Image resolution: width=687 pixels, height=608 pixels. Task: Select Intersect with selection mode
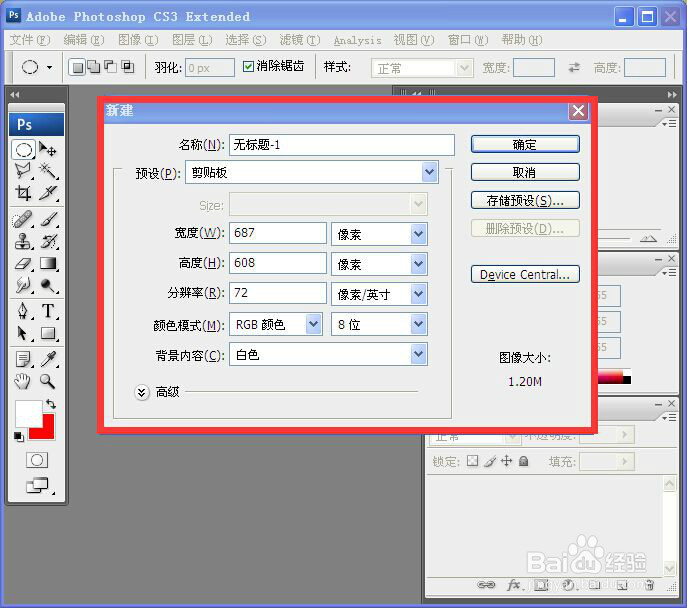tap(127, 67)
